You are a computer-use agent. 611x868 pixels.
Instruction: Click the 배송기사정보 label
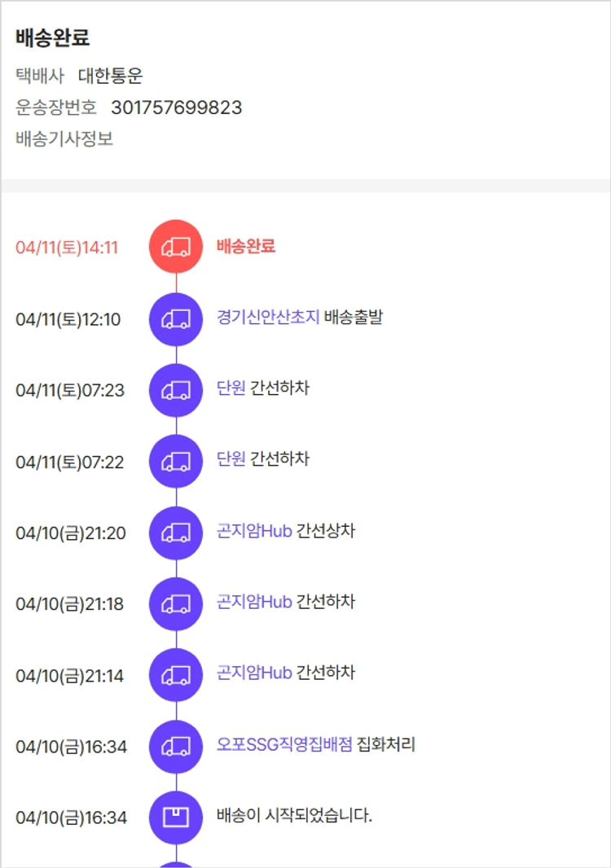(x=64, y=139)
